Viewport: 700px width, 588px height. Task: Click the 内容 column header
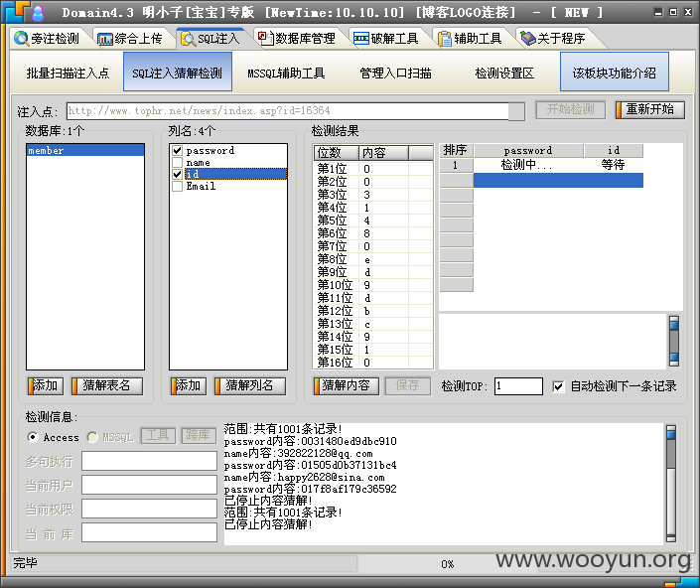click(x=383, y=153)
